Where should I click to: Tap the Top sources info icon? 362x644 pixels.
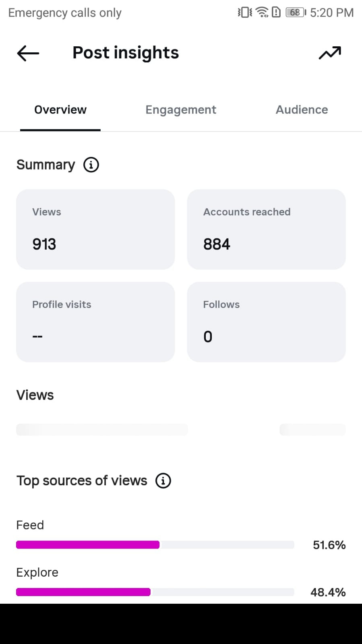163,480
